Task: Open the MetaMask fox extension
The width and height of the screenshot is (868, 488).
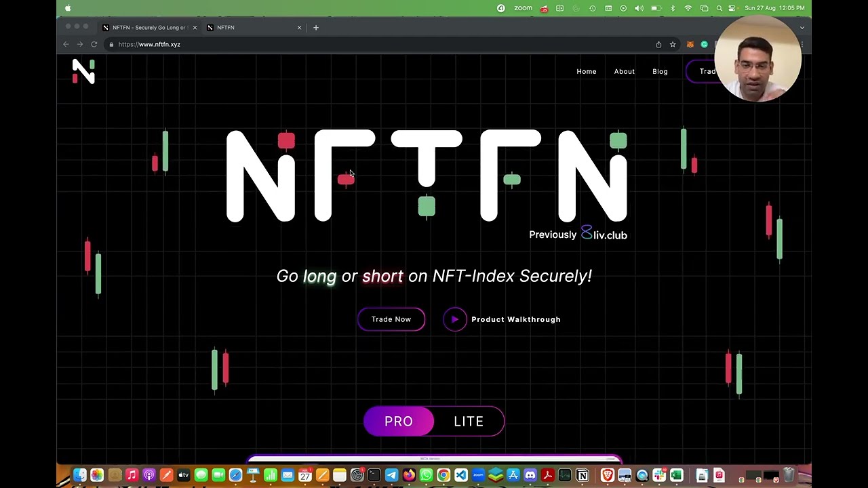Action: coord(690,44)
